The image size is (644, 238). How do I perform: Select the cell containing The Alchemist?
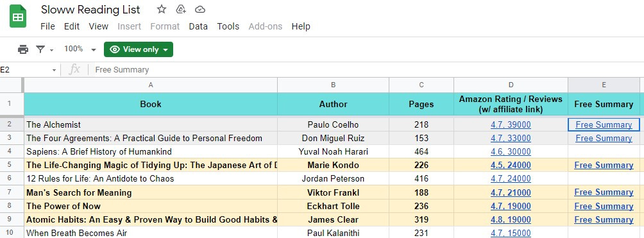151,124
